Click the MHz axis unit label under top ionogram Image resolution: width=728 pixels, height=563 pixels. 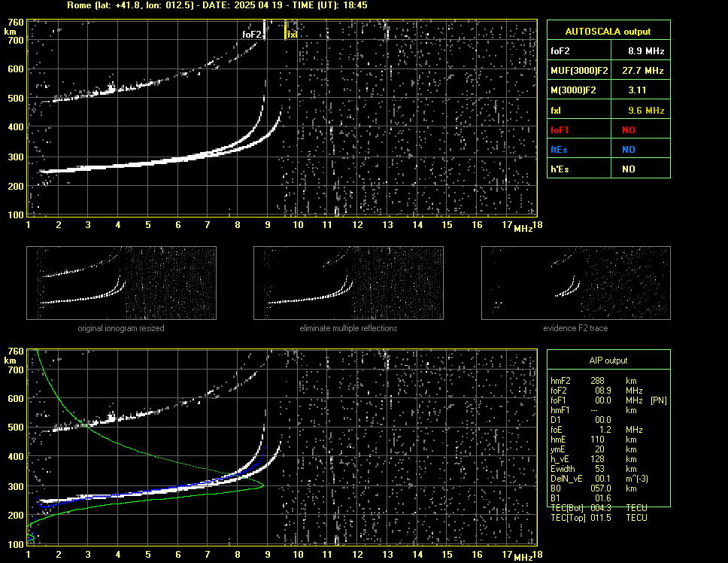click(523, 229)
